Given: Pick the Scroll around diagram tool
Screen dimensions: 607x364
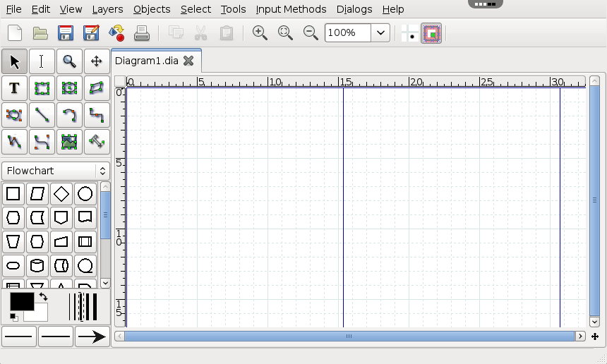Looking at the screenshot, I should 97,62.
